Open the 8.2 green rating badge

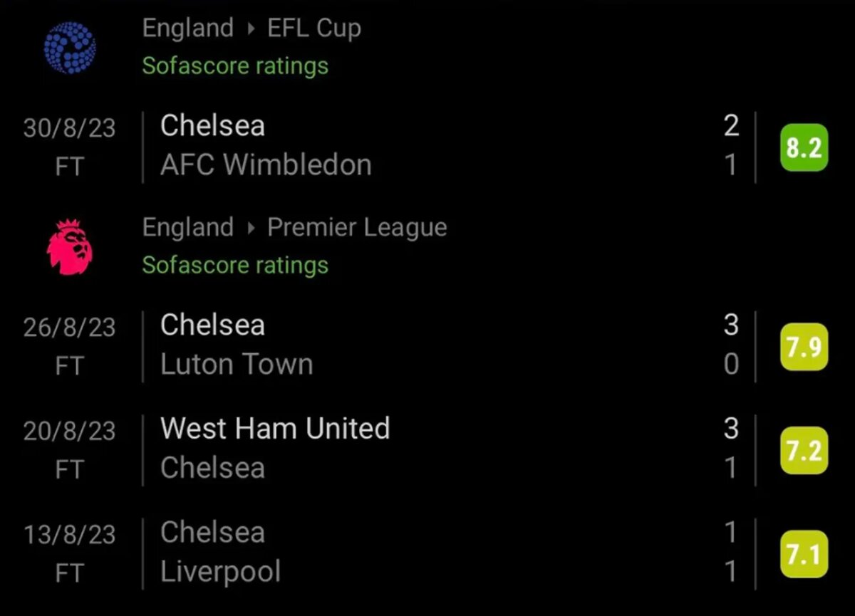coord(804,147)
